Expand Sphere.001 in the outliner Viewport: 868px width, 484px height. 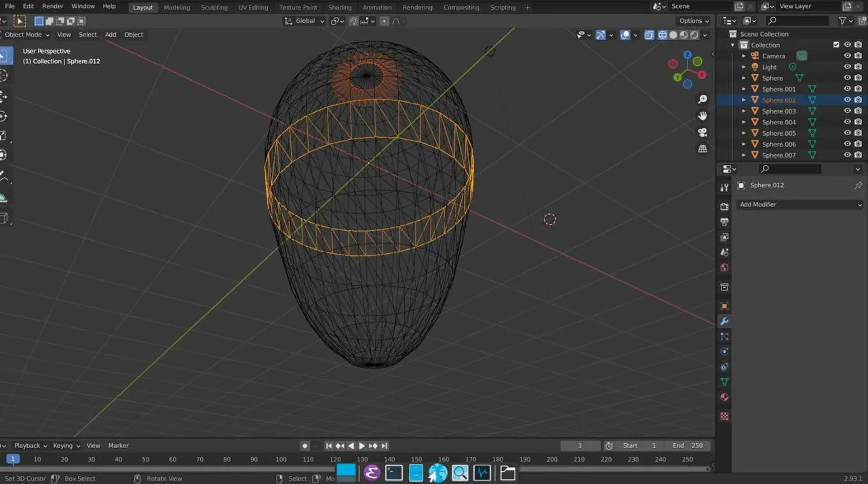pyautogui.click(x=744, y=89)
